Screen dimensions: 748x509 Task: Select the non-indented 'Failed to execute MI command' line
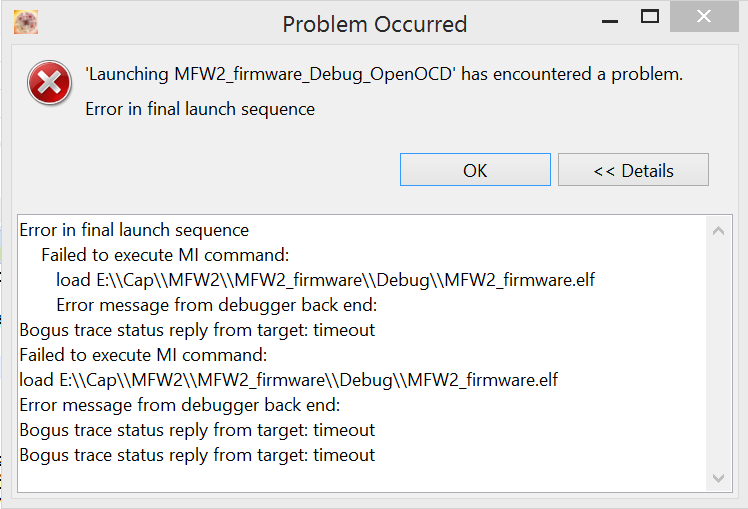[143, 355]
